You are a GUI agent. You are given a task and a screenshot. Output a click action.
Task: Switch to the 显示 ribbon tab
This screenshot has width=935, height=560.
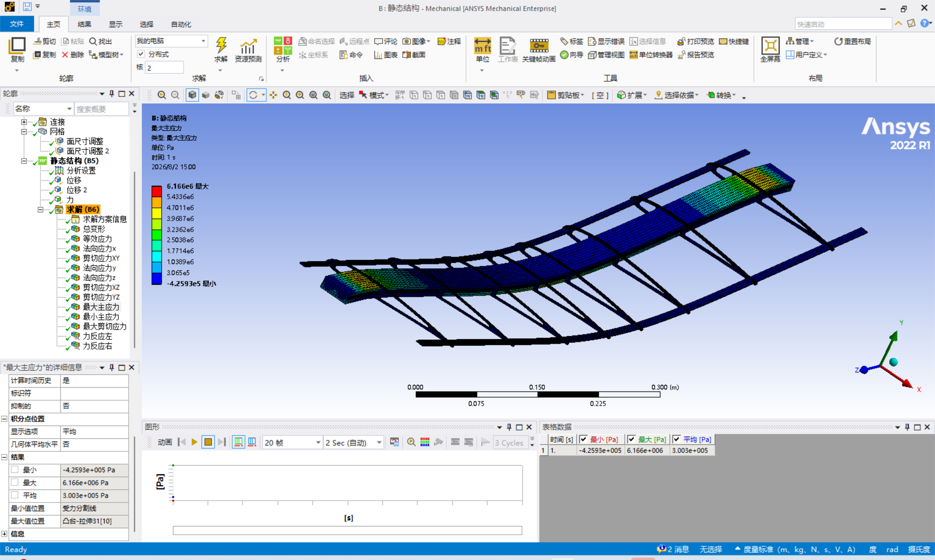[115, 24]
